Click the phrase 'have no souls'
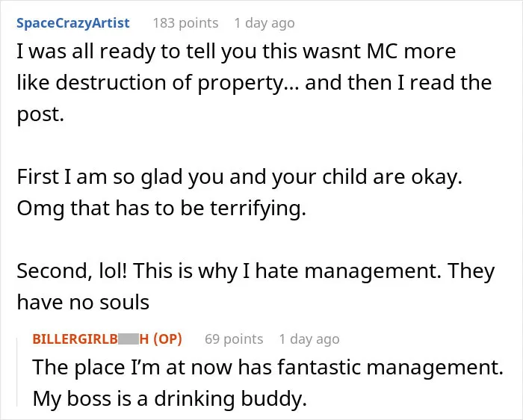 (x=83, y=303)
